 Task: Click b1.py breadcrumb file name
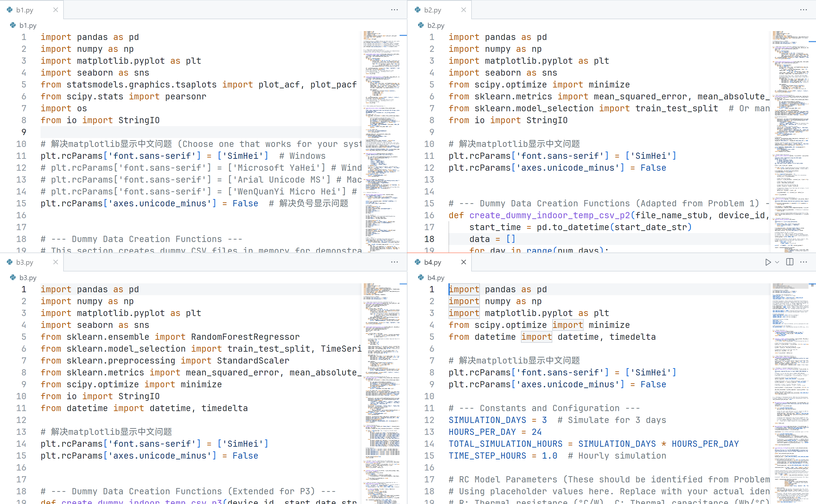point(28,25)
